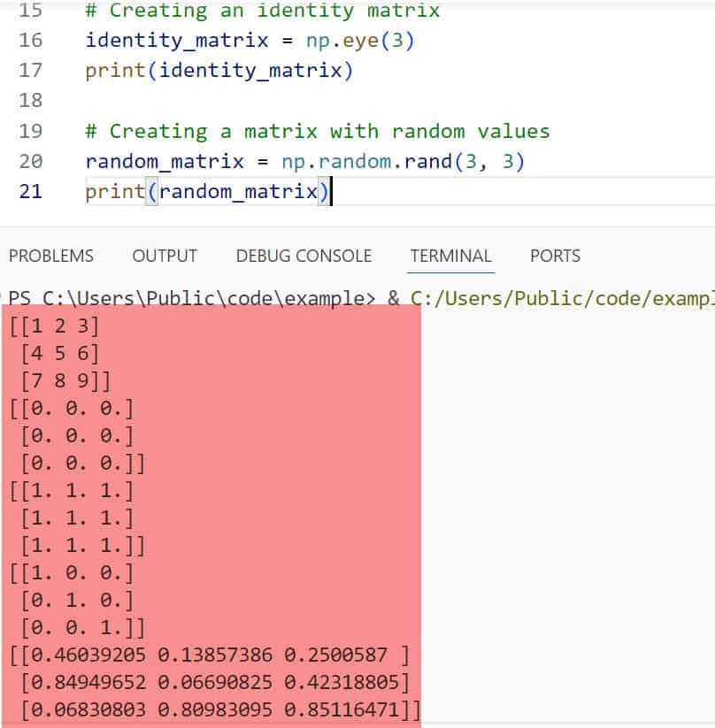
Task: Click line number 15 in the gutter
Action: pos(30,11)
